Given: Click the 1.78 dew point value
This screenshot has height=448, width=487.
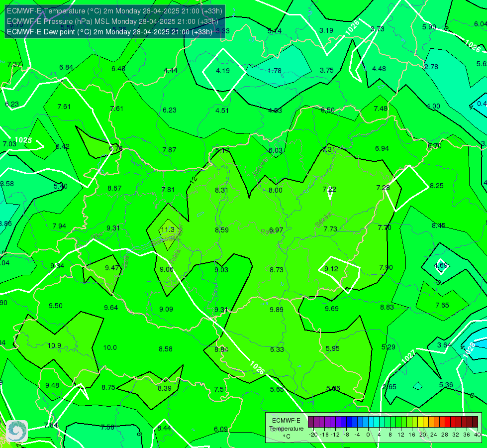Looking at the screenshot, I should 275,71.
